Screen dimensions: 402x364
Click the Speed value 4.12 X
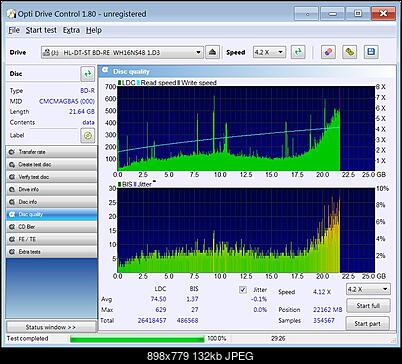pos(322,292)
